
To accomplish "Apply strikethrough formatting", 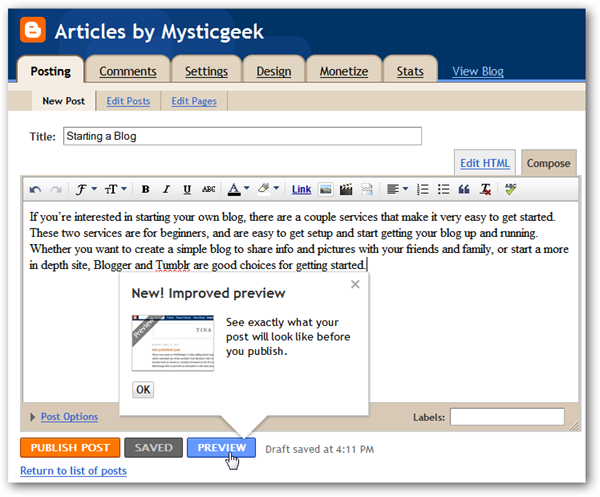I will [208, 189].
